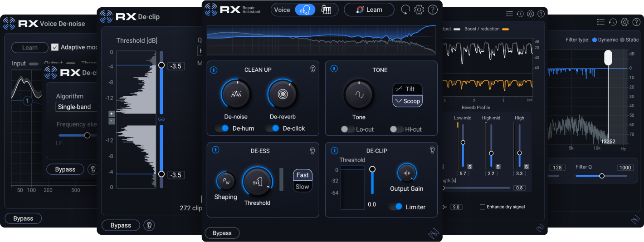The height and width of the screenshot is (242, 644).
Task: Click the Filter Q slider handle
Action: [x=602, y=176]
